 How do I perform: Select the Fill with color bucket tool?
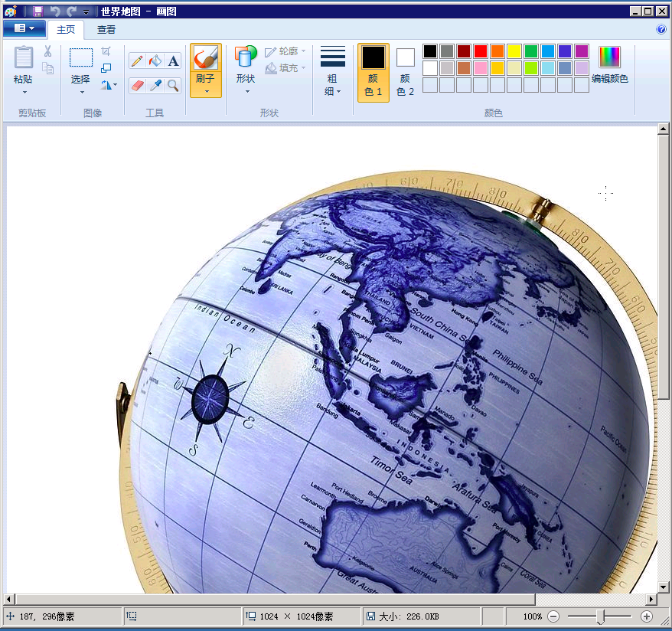pyautogui.click(x=155, y=60)
